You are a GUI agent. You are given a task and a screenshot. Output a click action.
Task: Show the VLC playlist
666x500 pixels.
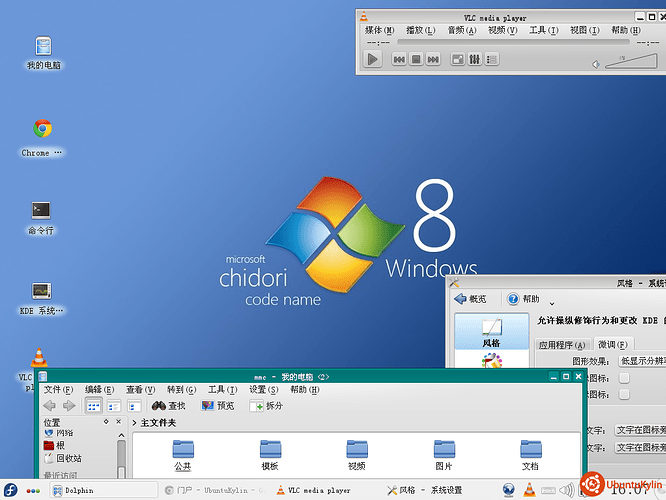click(x=492, y=59)
